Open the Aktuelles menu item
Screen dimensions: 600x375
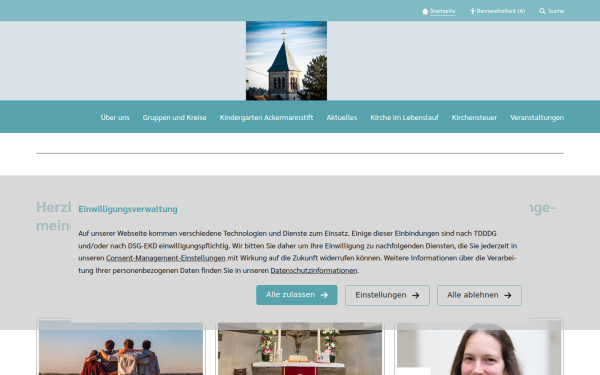342,117
